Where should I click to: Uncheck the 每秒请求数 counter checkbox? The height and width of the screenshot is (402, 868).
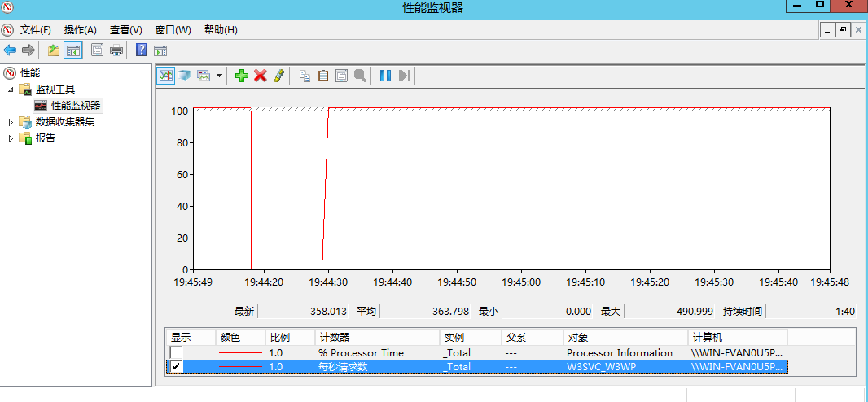coord(176,367)
